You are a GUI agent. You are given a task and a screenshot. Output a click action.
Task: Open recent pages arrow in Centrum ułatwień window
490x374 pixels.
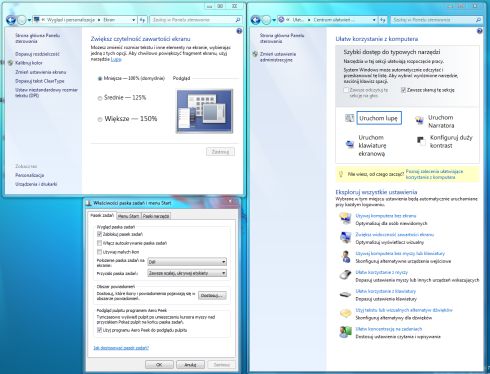point(274,20)
